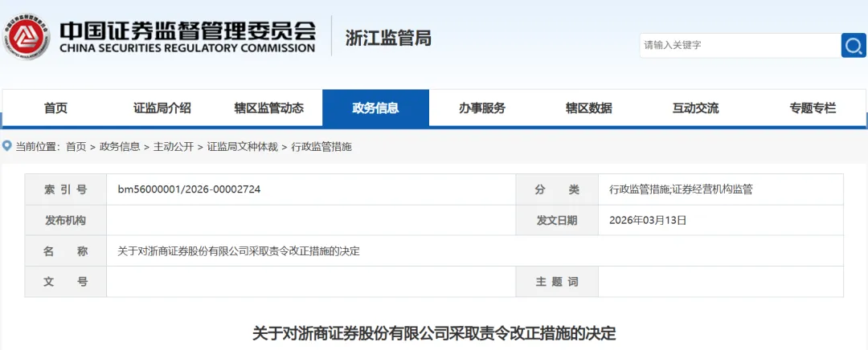Go to 主动公开 in the breadcrumb
Screen dimensions: 868x350
tap(174, 147)
